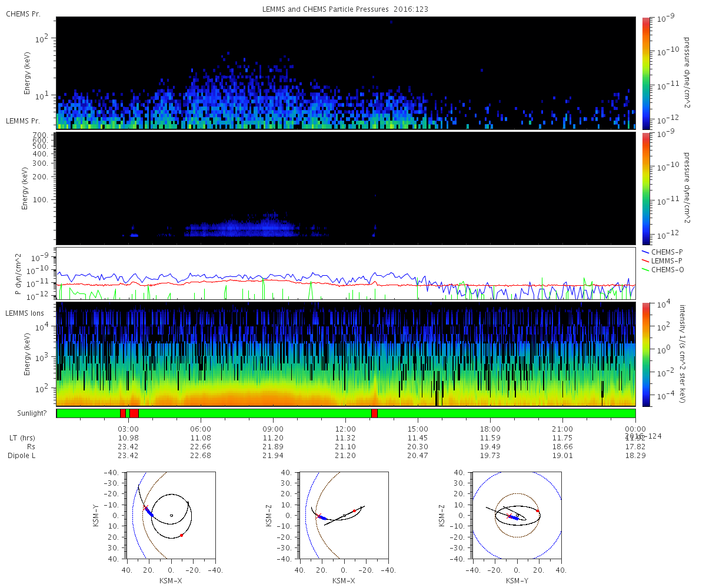Click the 03:00 time axis label
The image size is (706, 588).
(129, 429)
